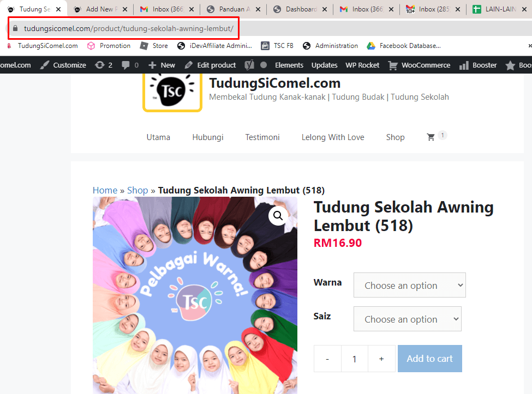This screenshot has height=394, width=532.
Task: Open WooCommerce admin bar menu
Action: (420, 65)
